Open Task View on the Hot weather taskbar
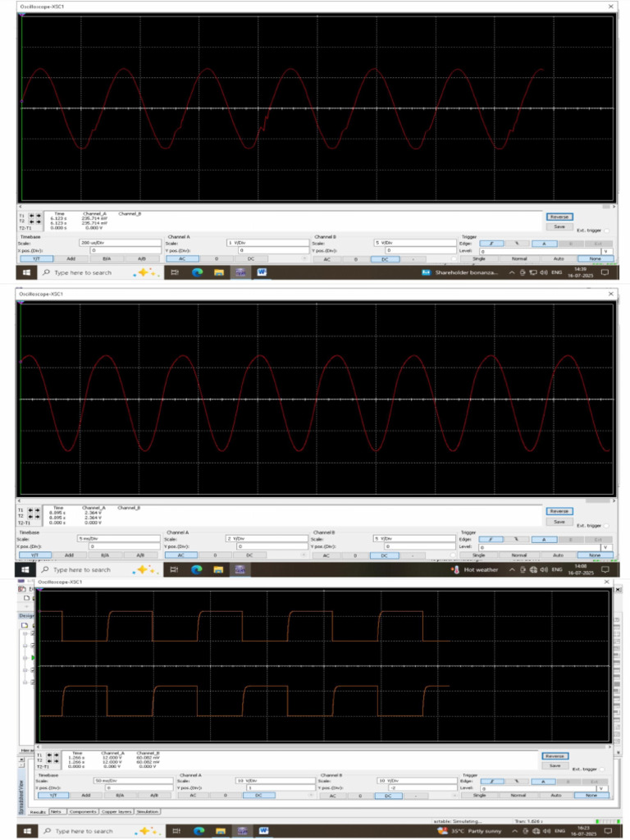 click(x=174, y=569)
